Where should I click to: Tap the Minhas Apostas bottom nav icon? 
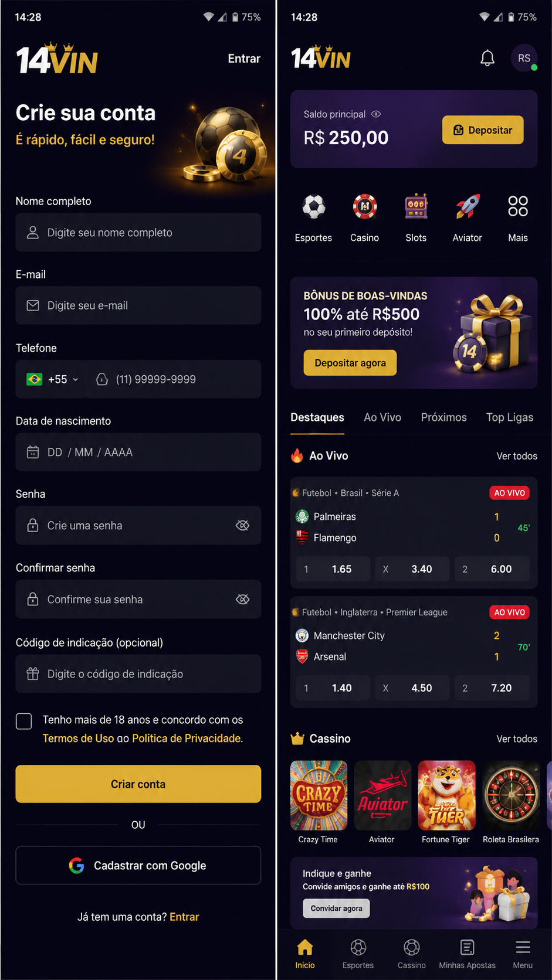click(467, 947)
